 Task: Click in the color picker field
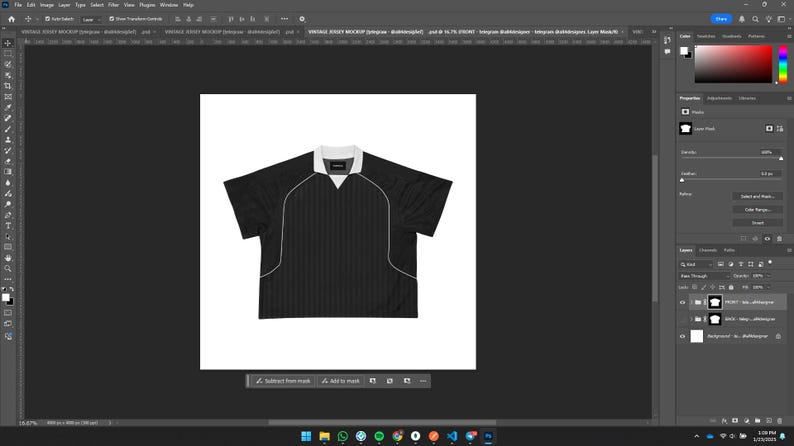click(733, 64)
